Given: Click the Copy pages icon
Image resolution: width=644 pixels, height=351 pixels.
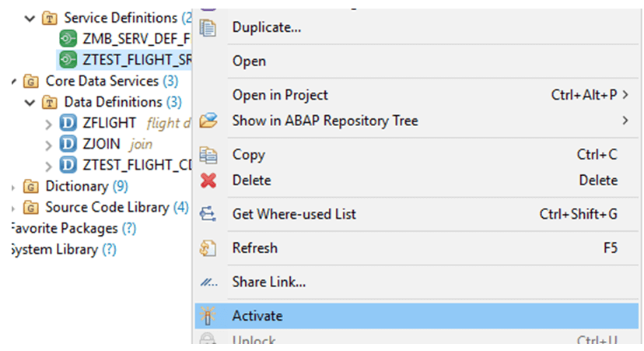Looking at the screenshot, I should (x=208, y=155).
